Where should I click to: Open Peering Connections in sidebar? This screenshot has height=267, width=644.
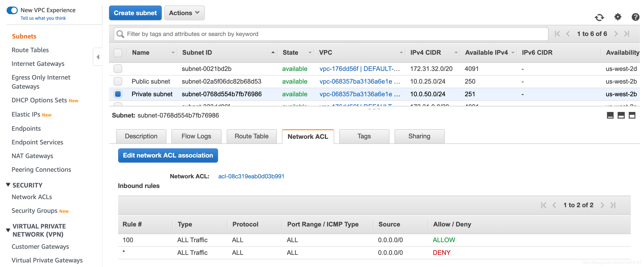[x=41, y=169]
